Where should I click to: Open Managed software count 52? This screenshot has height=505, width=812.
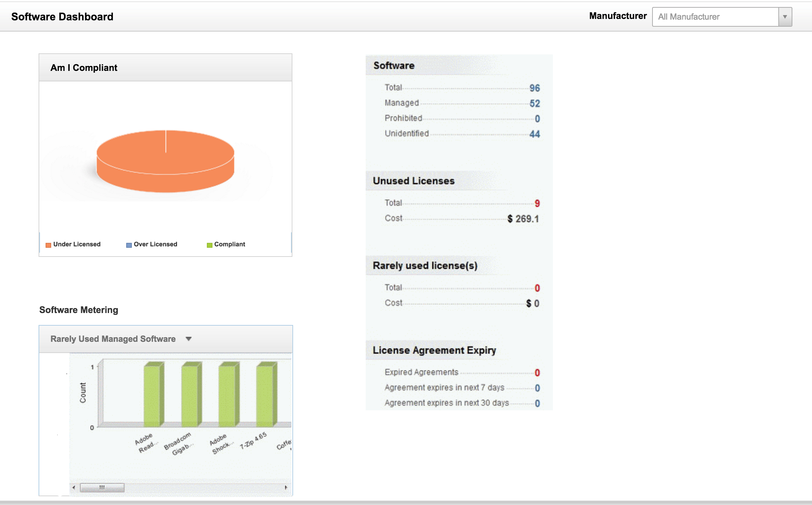(x=534, y=103)
